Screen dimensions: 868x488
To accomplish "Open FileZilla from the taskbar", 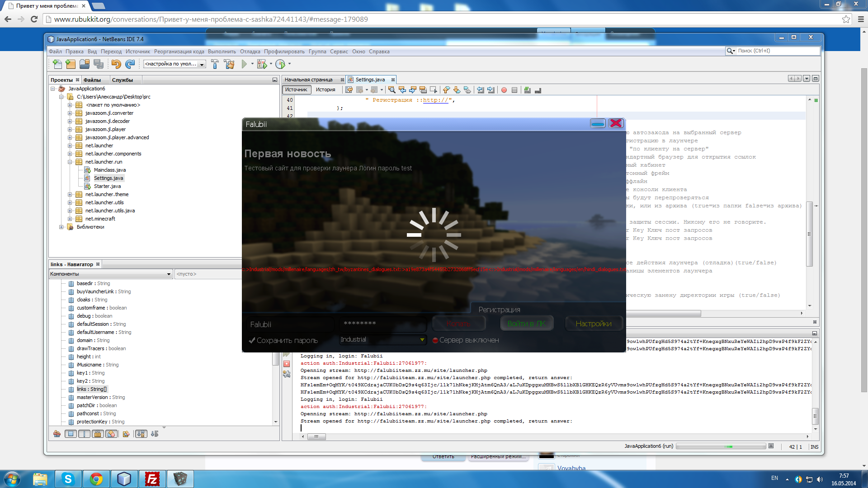I will pos(152,479).
